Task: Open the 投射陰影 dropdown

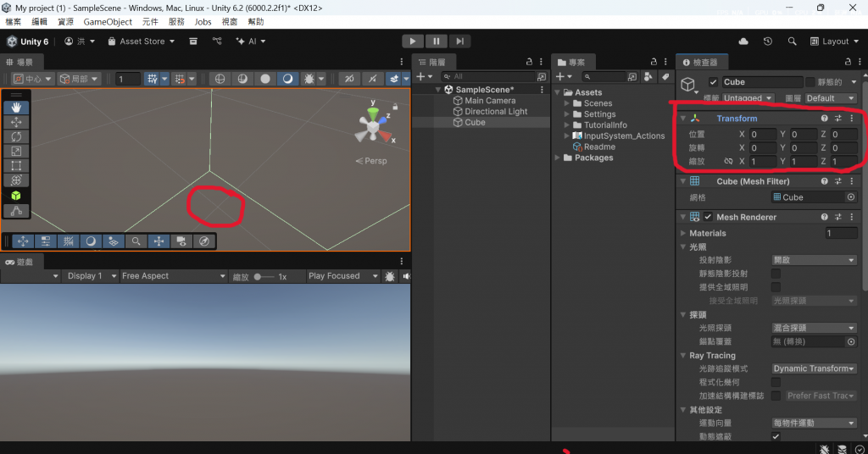Action: [x=814, y=260]
